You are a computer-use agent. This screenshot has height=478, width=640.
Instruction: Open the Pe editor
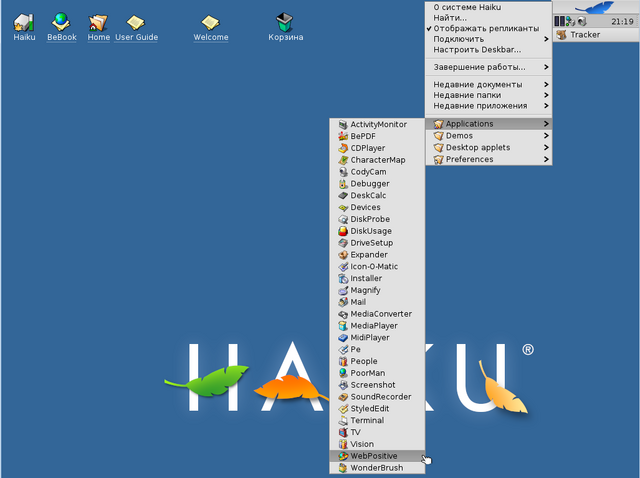pyautogui.click(x=377, y=349)
